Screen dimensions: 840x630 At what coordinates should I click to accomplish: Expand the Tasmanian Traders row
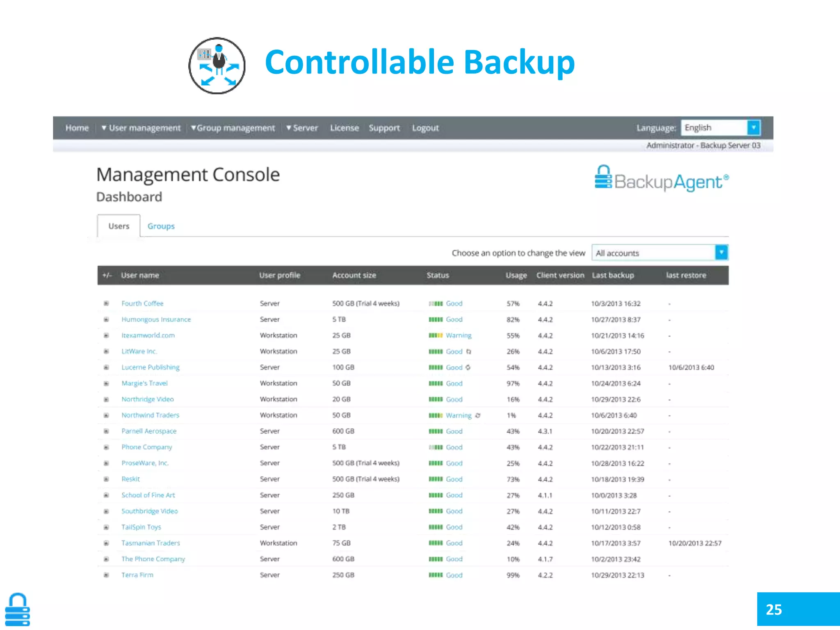[x=106, y=543]
